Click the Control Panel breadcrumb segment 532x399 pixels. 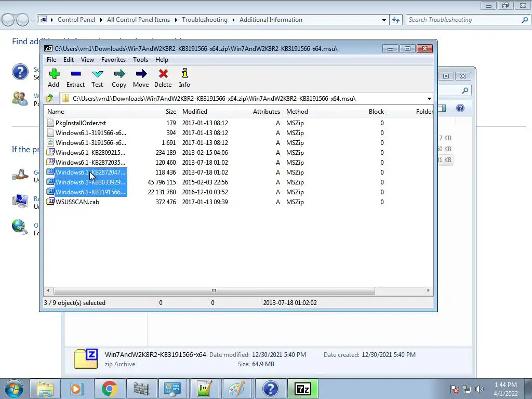(76, 20)
